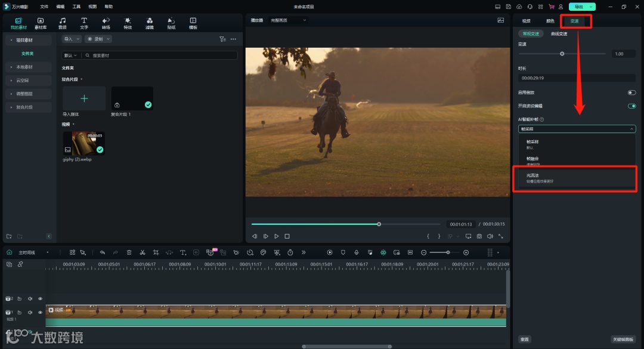Open the 文字 (Text) titles panel
This screenshot has width=644, height=349.
click(84, 23)
